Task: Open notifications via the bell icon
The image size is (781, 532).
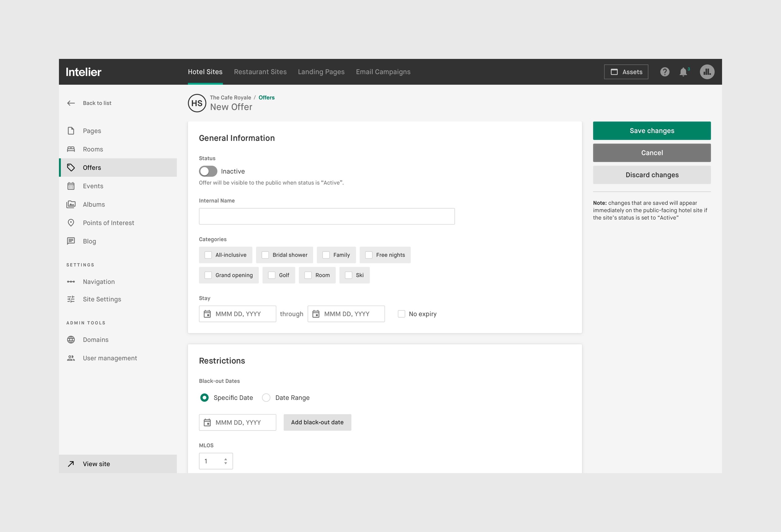Action: click(683, 71)
